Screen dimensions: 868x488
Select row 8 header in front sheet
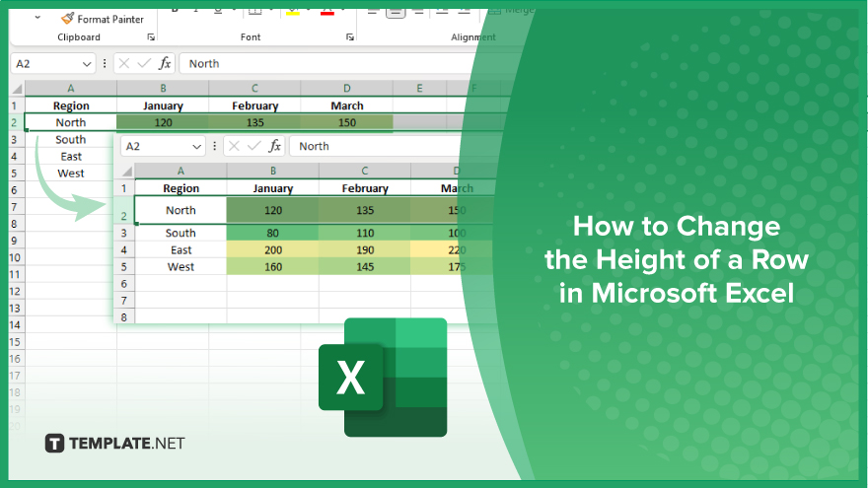point(124,317)
